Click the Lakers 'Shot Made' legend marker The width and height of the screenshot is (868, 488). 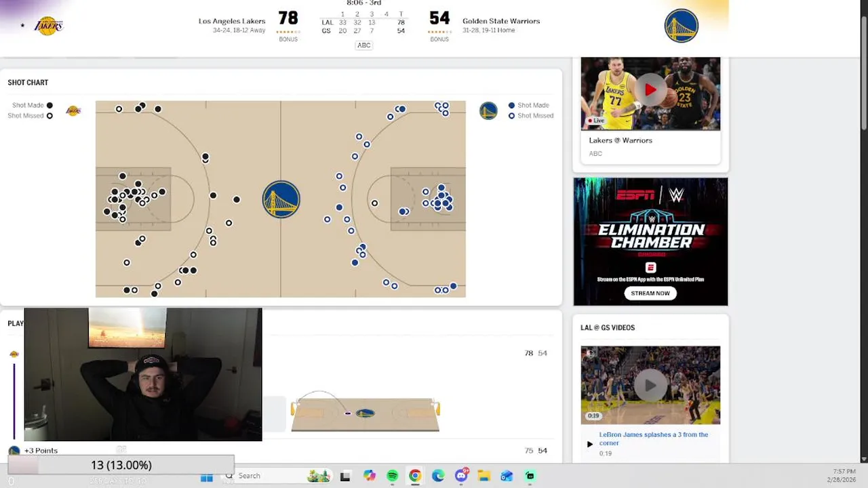(x=50, y=105)
